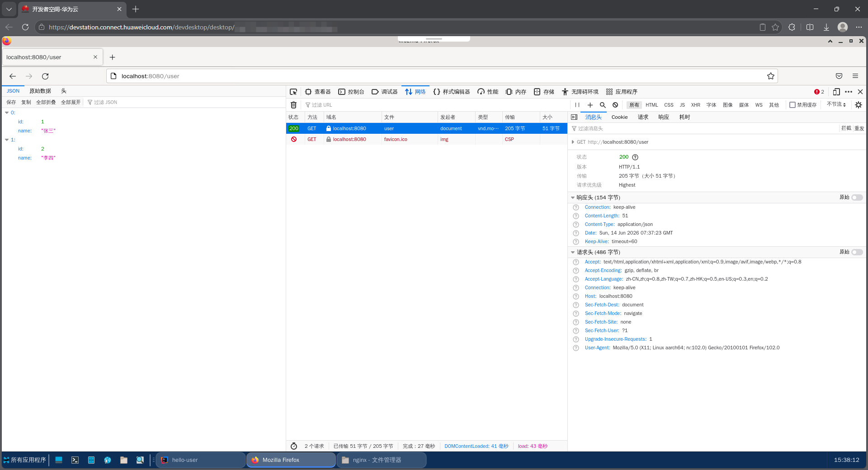Open devtools three-dots options menu
This screenshot has height=470, width=868.
click(849, 92)
